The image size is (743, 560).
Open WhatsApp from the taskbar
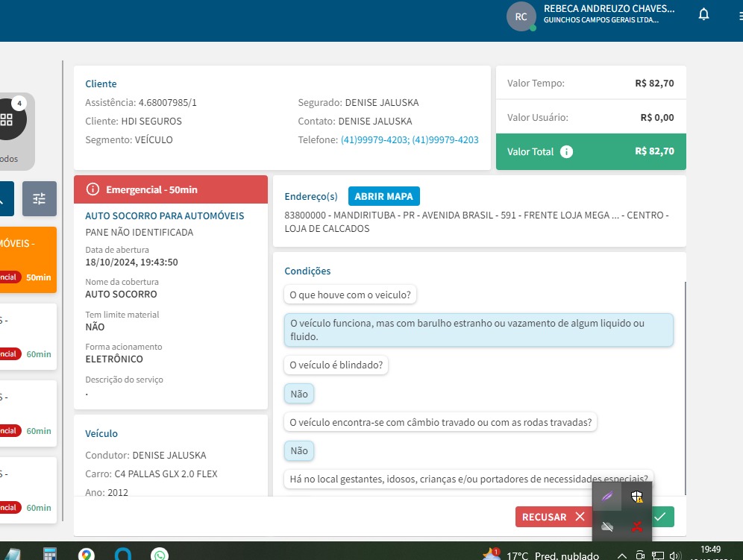(x=160, y=555)
